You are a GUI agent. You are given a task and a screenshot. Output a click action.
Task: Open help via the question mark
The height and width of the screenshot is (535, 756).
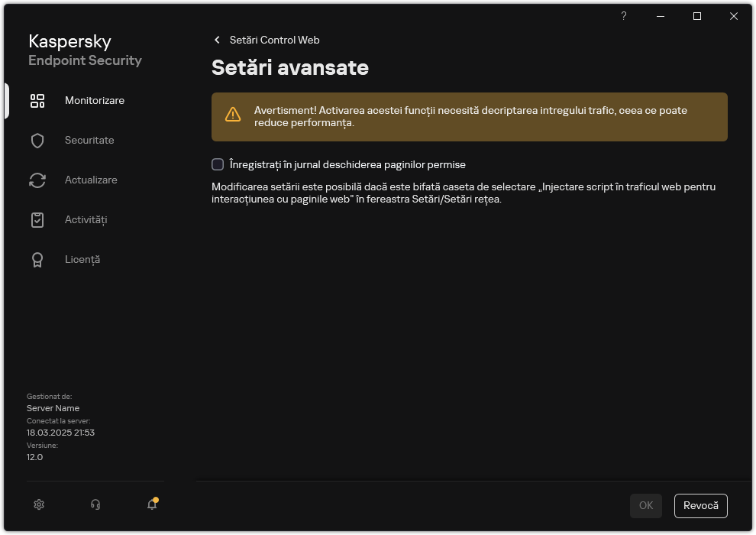[x=623, y=15]
